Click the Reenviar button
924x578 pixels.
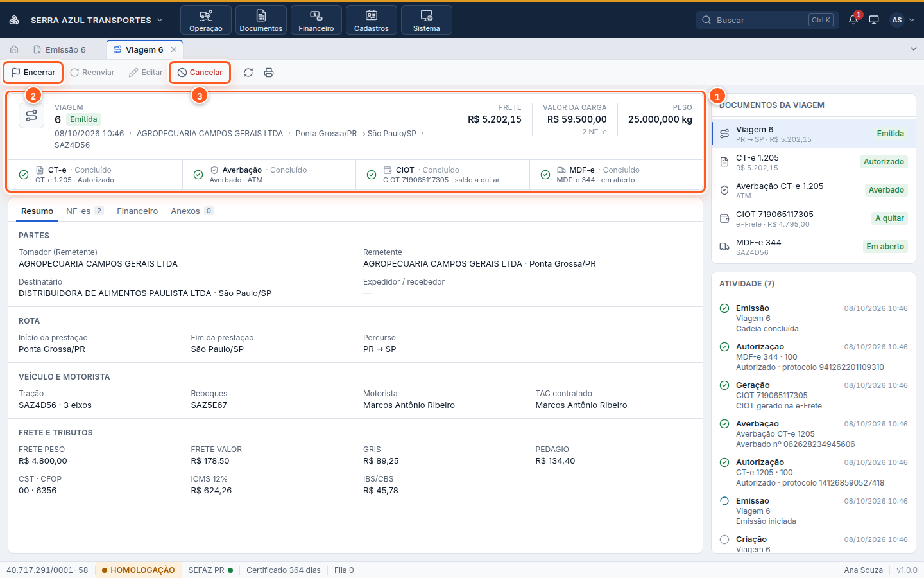coord(92,73)
